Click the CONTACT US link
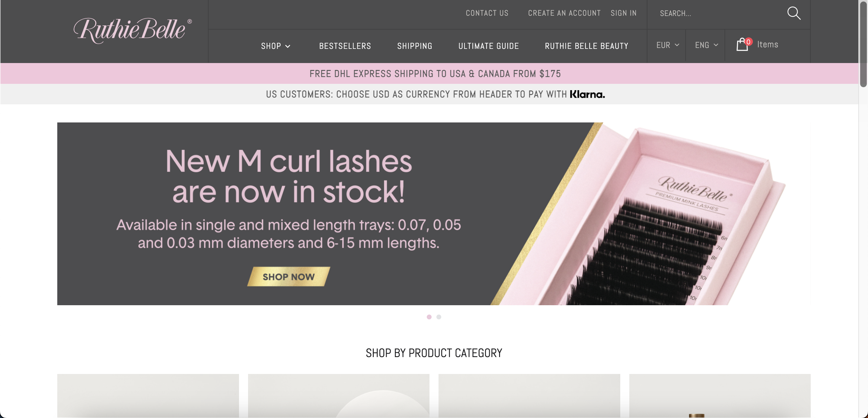 487,13
